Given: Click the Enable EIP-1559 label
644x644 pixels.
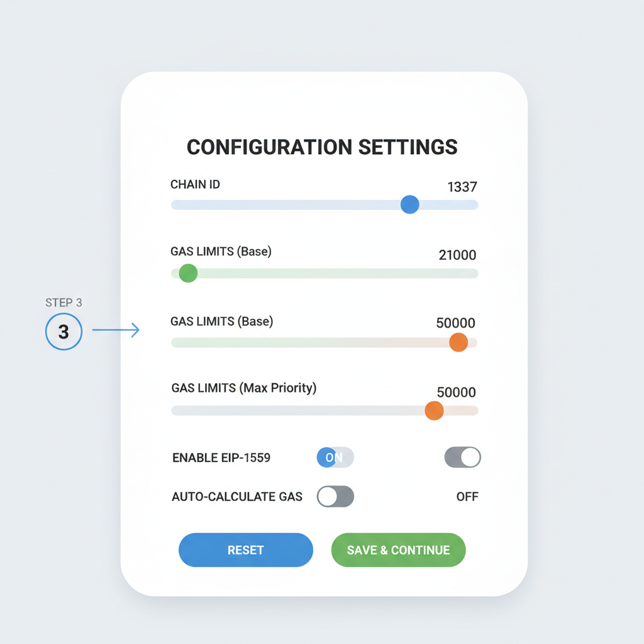Looking at the screenshot, I should [x=221, y=457].
